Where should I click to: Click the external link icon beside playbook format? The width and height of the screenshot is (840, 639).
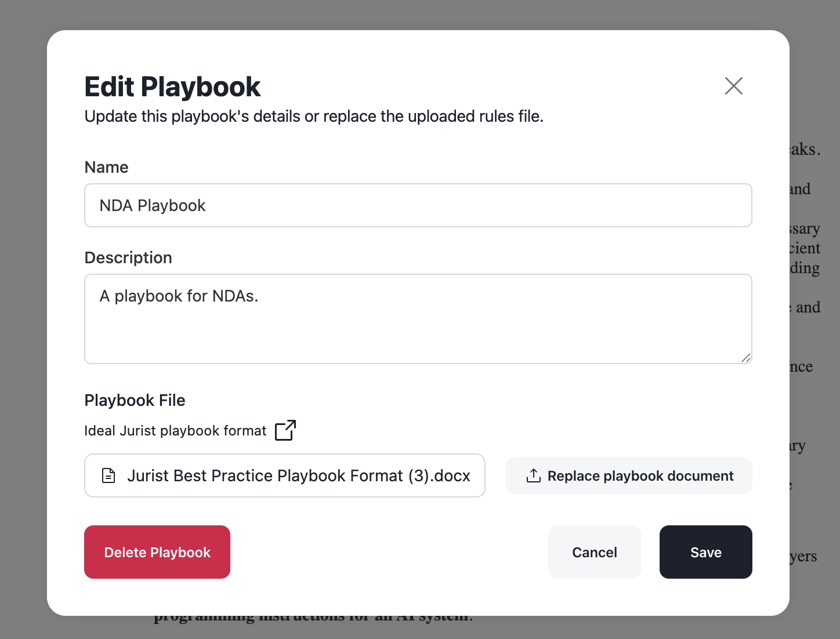pos(285,430)
